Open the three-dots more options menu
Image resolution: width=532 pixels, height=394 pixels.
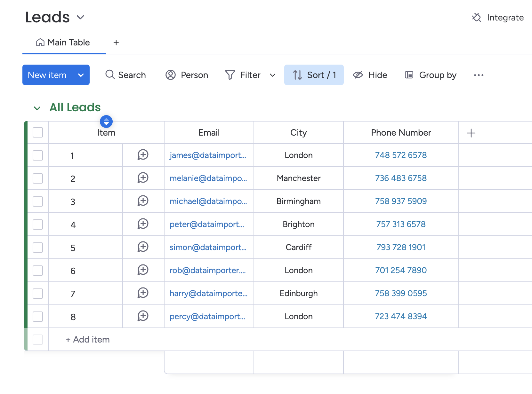pos(479,75)
